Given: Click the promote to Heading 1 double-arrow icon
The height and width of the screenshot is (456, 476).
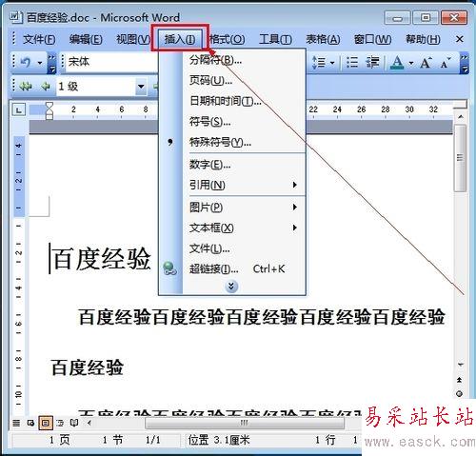Looking at the screenshot, I should click(x=26, y=86).
